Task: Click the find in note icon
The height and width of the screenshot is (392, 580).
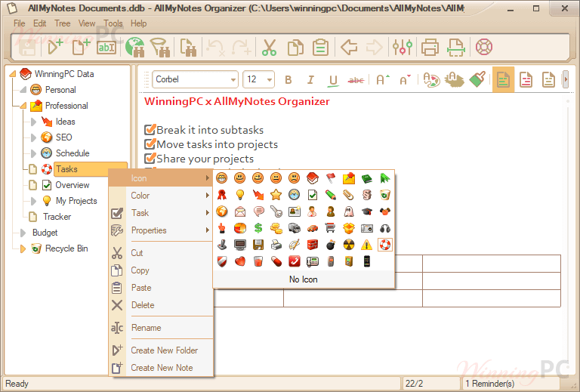Action: [x=188, y=48]
